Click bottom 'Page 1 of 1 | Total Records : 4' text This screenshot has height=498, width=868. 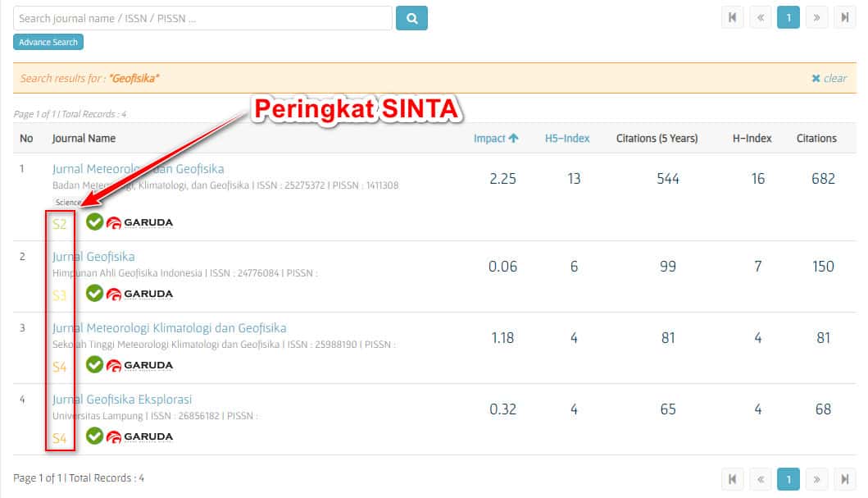[79, 478]
